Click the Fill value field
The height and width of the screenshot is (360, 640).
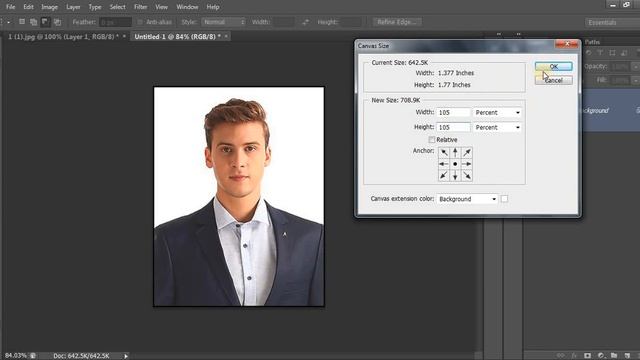click(620, 80)
